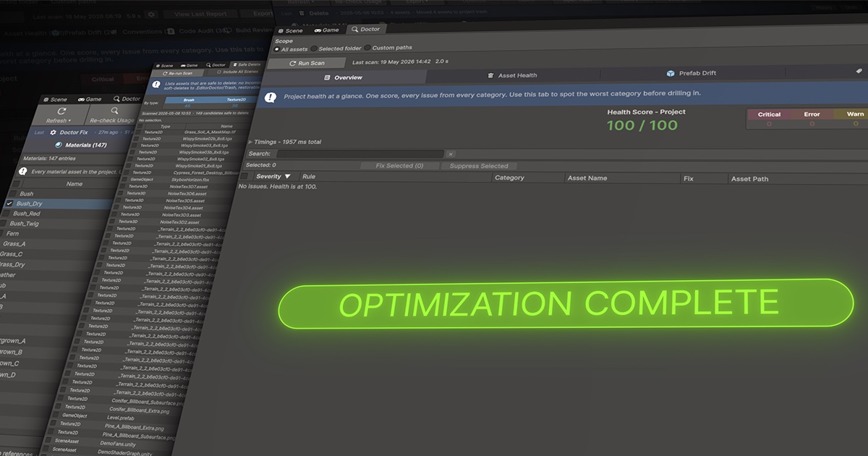The width and height of the screenshot is (868, 456).
Task: Select the Texture2D type filter in Safe Delete window
Action: tap(236, 99)
